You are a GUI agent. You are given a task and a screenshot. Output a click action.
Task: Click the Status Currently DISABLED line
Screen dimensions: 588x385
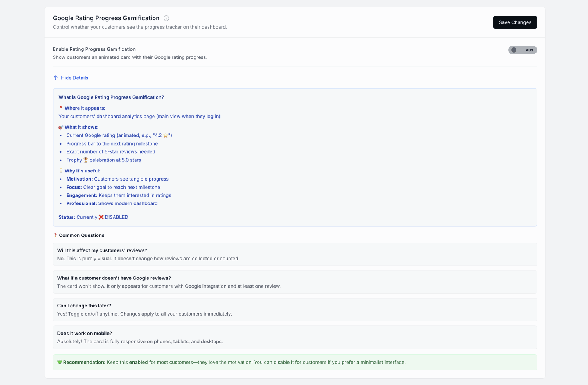(93, 217)
